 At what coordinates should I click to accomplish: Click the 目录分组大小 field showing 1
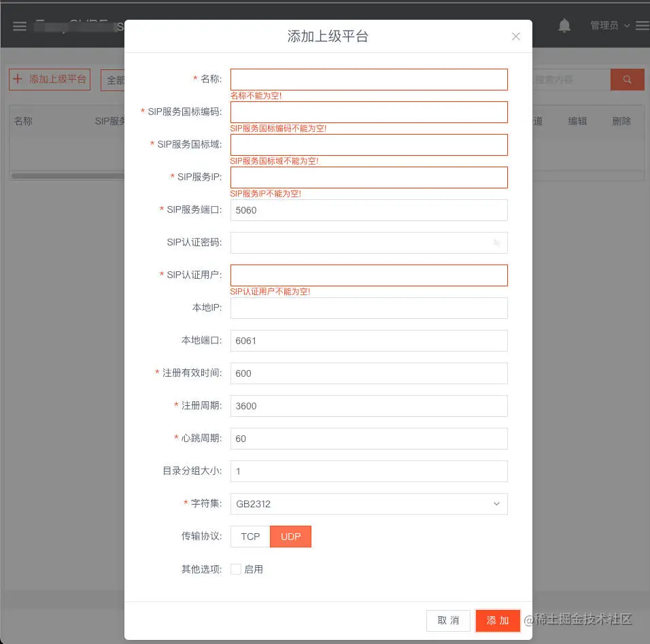(369, 471)
